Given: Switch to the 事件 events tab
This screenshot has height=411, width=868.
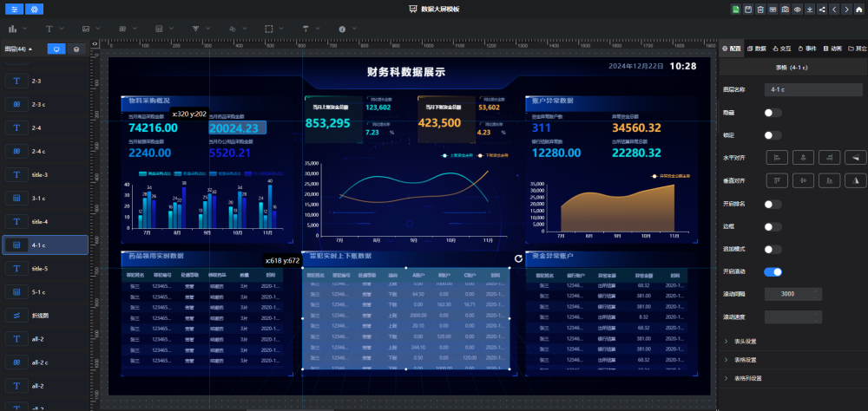Looking at the screenshot, I should coord(807,49).
